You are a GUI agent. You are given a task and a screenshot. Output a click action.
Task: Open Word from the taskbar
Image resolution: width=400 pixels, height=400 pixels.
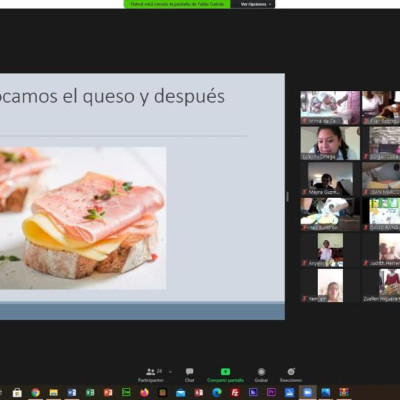[72, 393]
